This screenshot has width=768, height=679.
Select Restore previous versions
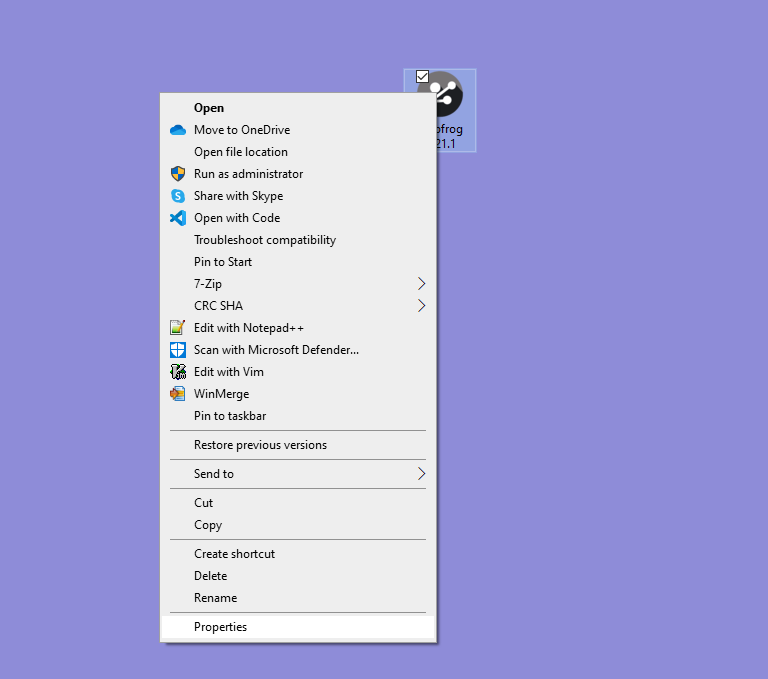pos(260,445)
